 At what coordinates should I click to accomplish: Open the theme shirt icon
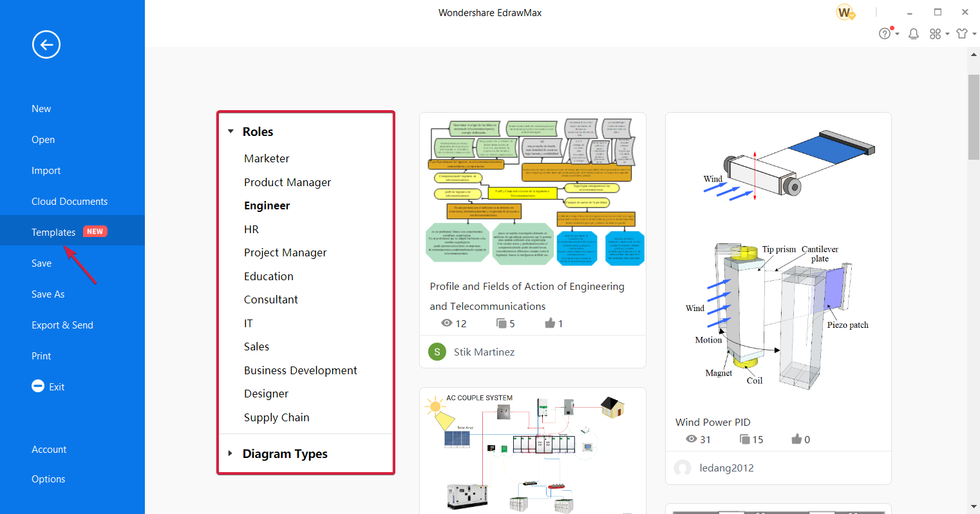(x=962, y=33)
